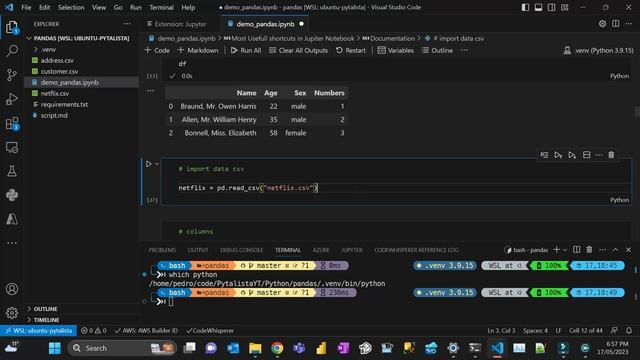The image size is (640, 360).
Task: Split the current cell
Action: pos(587,155)
